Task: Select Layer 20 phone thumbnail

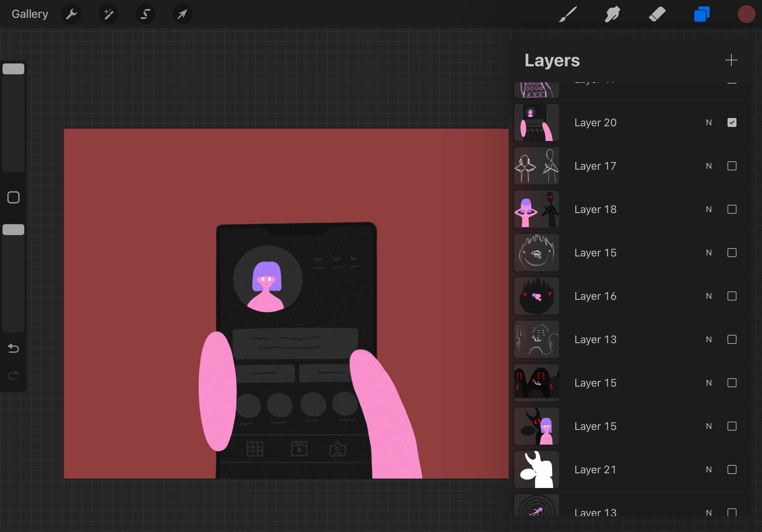Action: tap(537, 122)
